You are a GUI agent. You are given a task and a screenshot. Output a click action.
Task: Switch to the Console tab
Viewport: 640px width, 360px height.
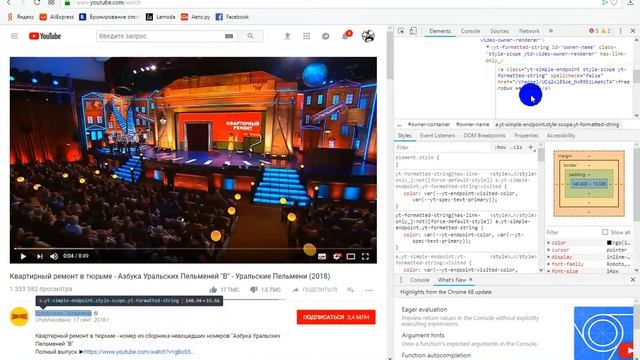click(x=470, y=31)
